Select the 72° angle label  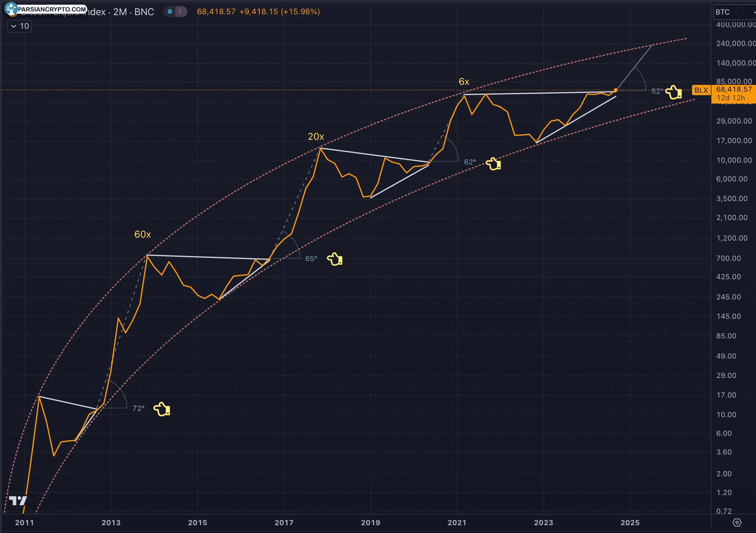pos(138,408)
